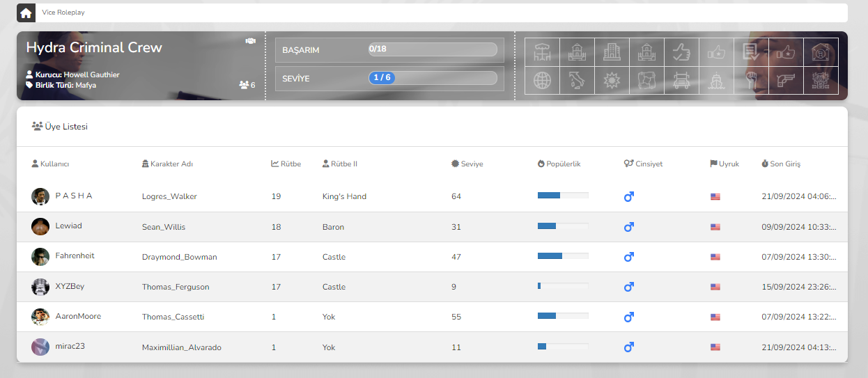Open P A S H A's user profile
This screenshot has width=868, height=378.
[x=74, y=196]
